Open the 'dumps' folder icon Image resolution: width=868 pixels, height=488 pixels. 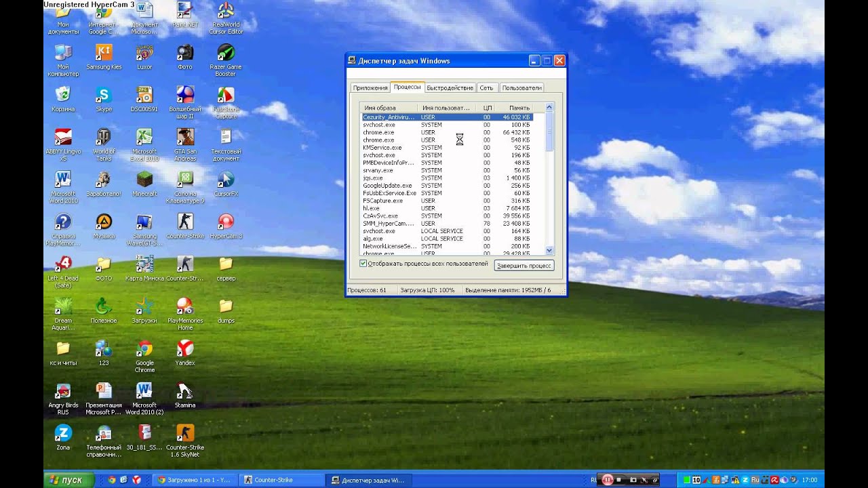point(226,310)
